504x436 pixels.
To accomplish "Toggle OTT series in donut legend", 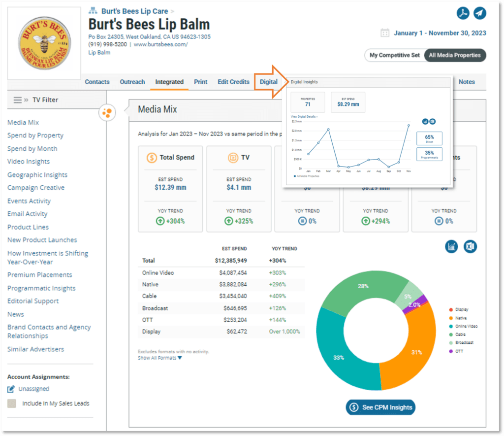I will (x=456, y=351).
